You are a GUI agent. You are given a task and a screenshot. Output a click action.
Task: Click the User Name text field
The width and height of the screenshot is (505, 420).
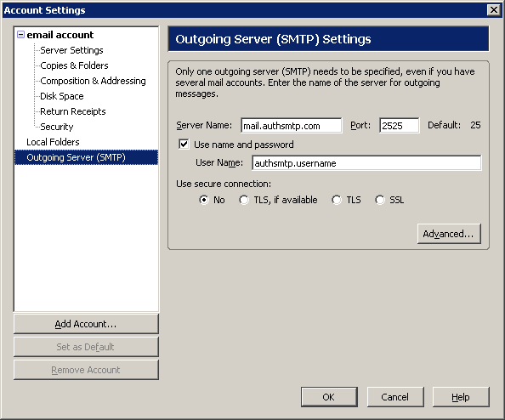pos(366,163)
